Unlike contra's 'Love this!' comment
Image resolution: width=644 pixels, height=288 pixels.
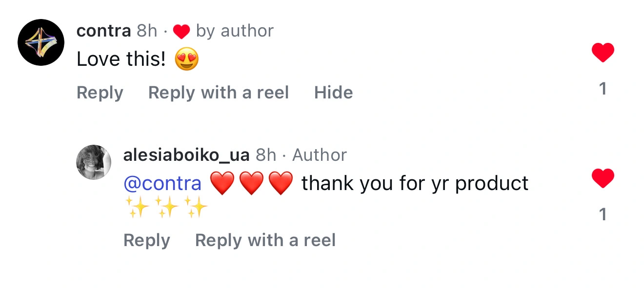click(x=603, y=53)
